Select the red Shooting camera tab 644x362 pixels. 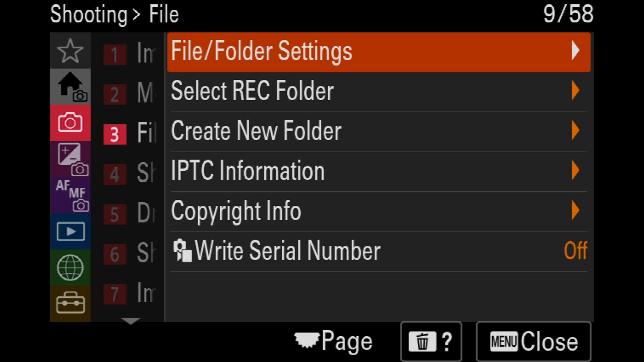70,123
